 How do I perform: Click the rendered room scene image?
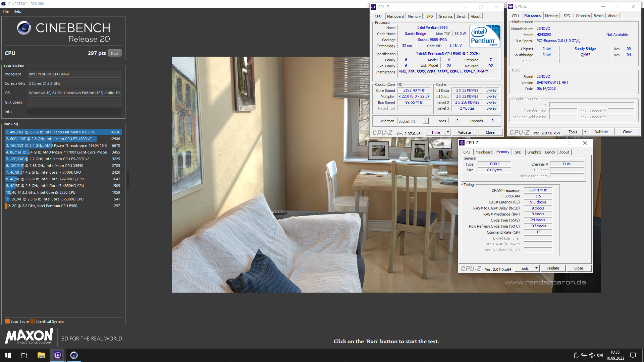tap(386, 175)
